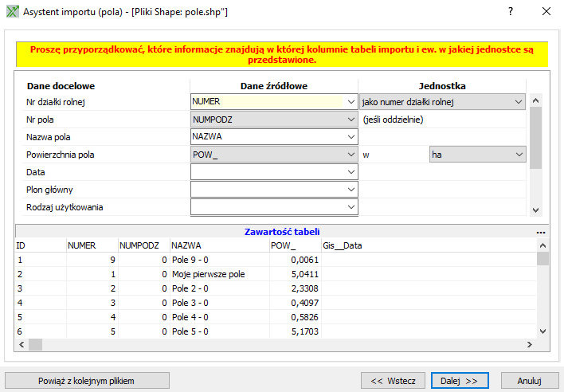Click scroll-down arrow of the mapping list
Viewport: 564px width, 392px height.
pos(535,210)
